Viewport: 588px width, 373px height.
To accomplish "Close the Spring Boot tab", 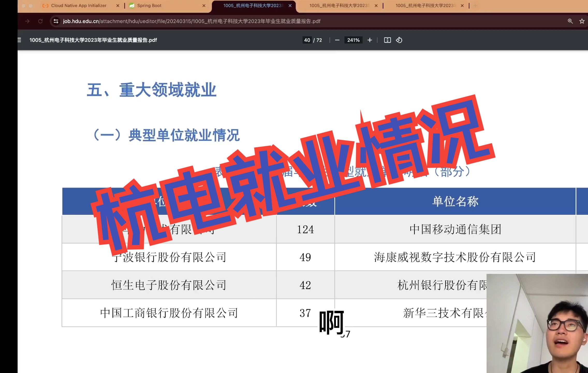I will 204,5.
